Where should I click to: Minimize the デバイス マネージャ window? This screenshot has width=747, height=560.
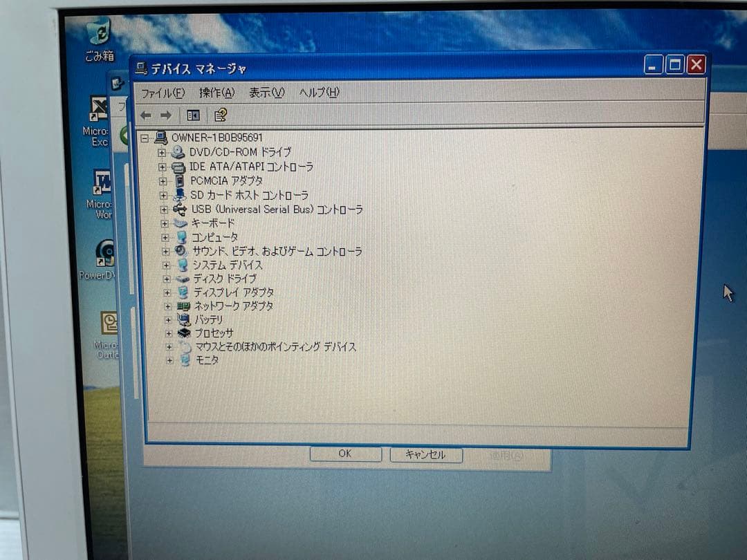(x=653, y=65)
